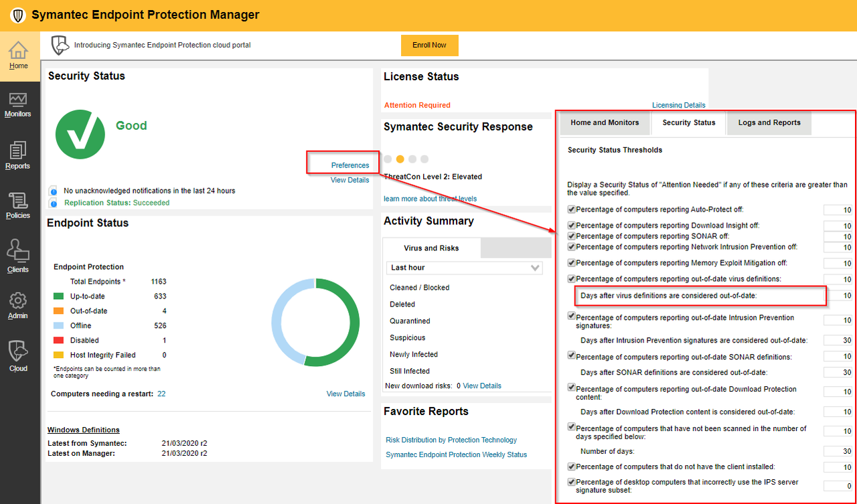Toggle SONAR off percentage checkbox

[x=571, y=236]
